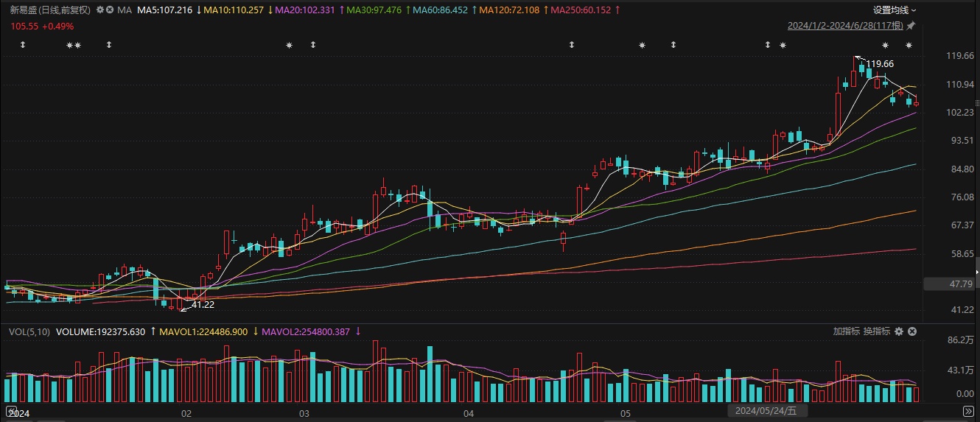The image size is (980, 422).
Task: Click the highlighted 47.79 price axis label
Action: click(951, 284)
